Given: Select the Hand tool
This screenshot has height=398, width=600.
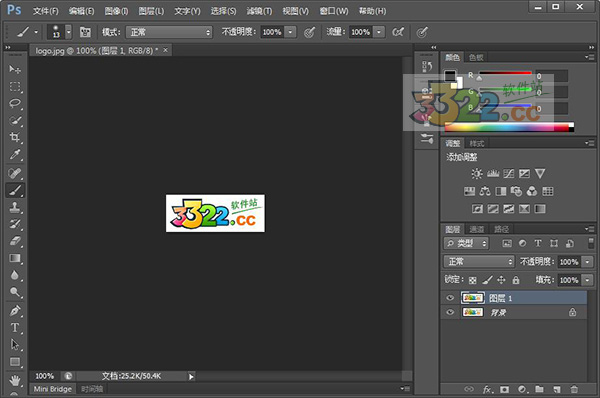Looking at the screenshot, I should coord(15,380).
